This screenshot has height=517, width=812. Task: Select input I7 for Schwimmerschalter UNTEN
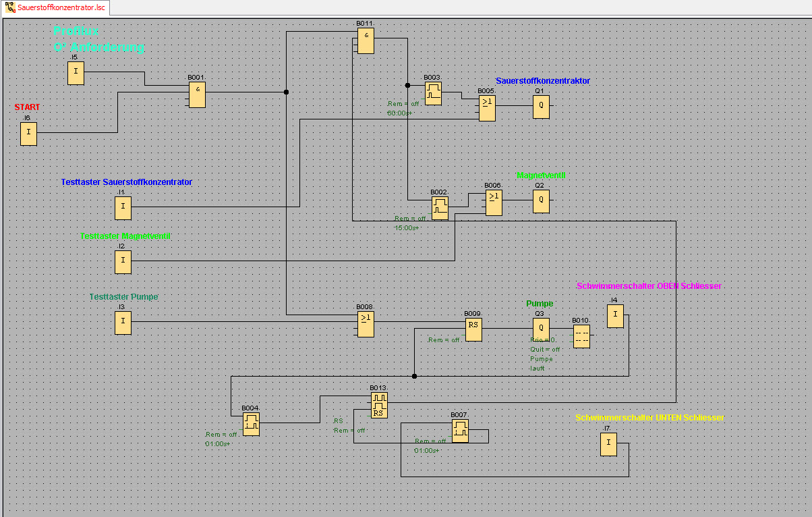click(608, 444)
